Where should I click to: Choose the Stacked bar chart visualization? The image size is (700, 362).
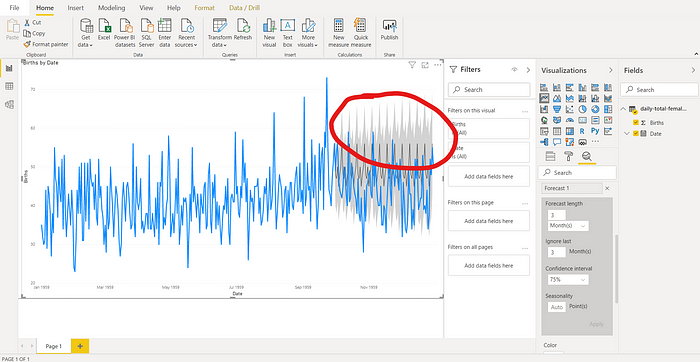544,87
